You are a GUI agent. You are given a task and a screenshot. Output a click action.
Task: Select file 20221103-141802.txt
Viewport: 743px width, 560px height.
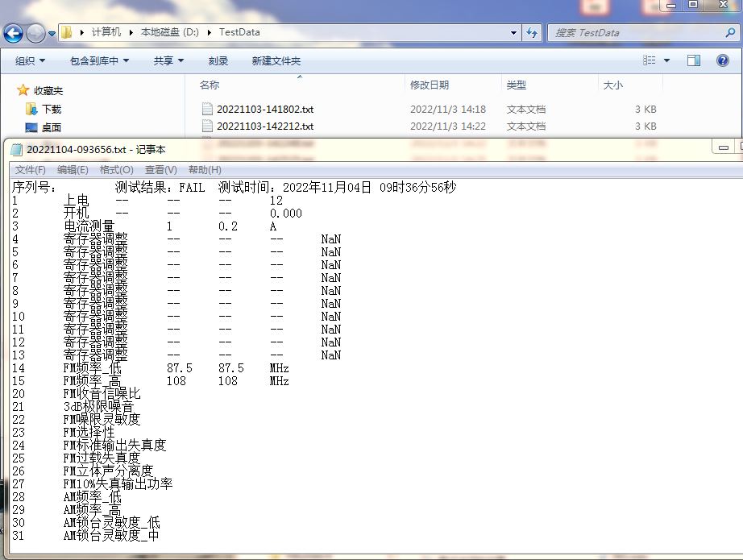(265, 109)
